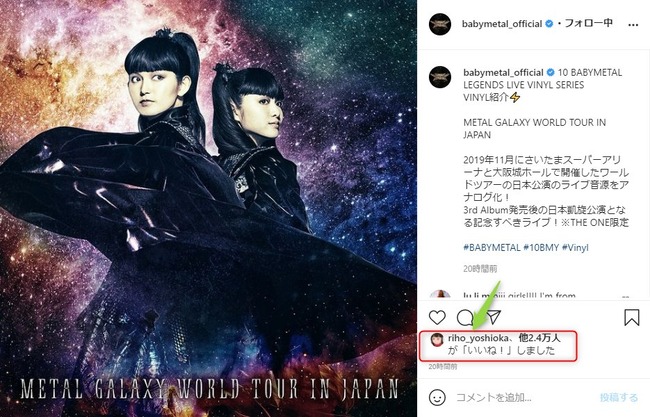
Task: View the 他2.4万人 likers list
Action: [539, 338]
